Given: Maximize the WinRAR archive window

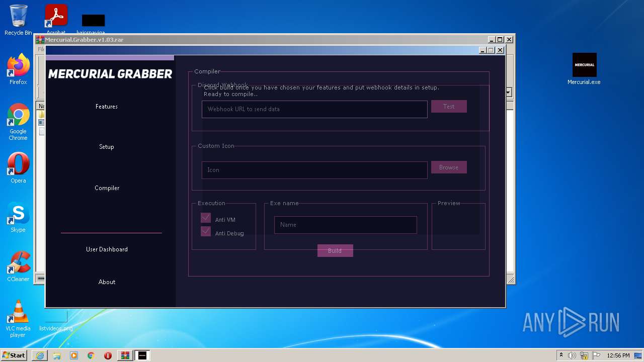Looking at the screenshot, I should point(500,39).
